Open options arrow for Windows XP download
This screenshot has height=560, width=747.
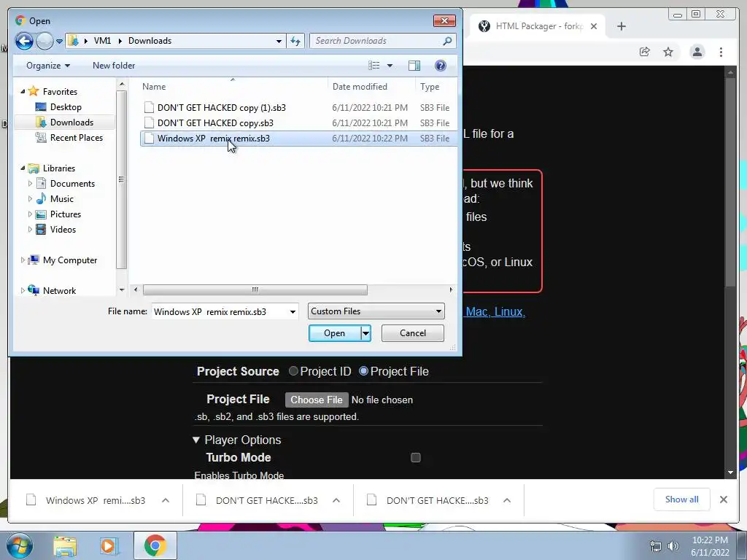point(166,500)
